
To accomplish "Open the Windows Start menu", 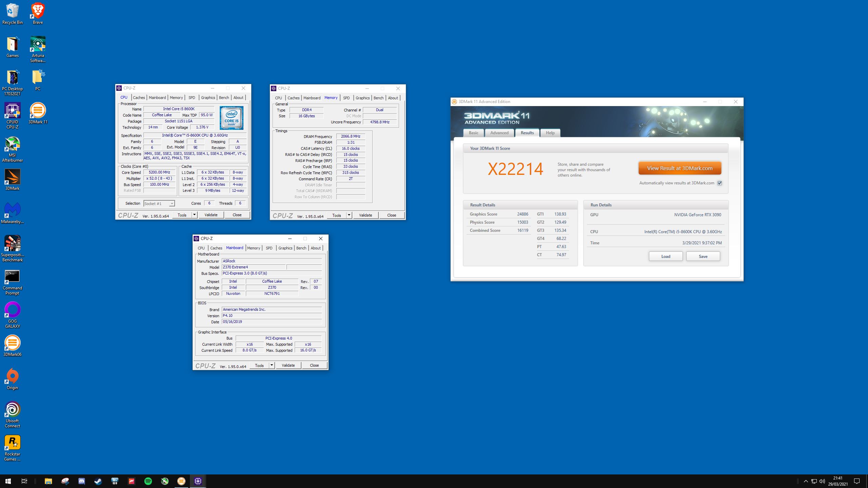I will tap(8, 481).
